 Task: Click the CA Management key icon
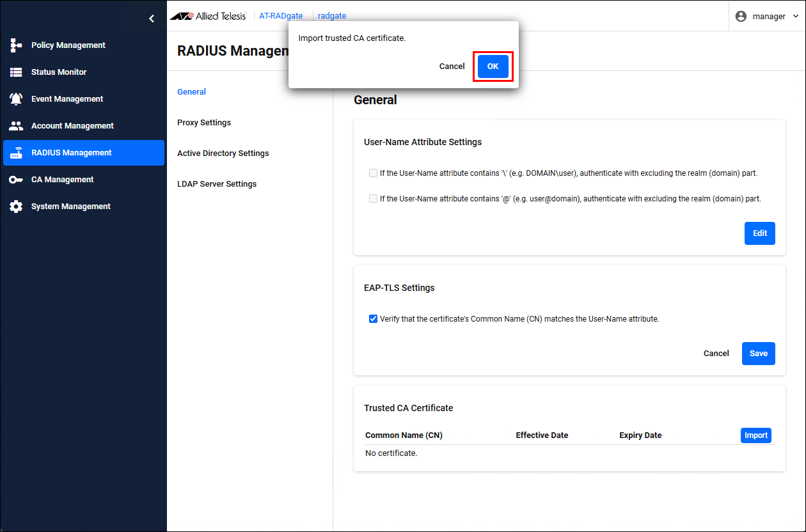pyautogui.click(x=16, y=180)
